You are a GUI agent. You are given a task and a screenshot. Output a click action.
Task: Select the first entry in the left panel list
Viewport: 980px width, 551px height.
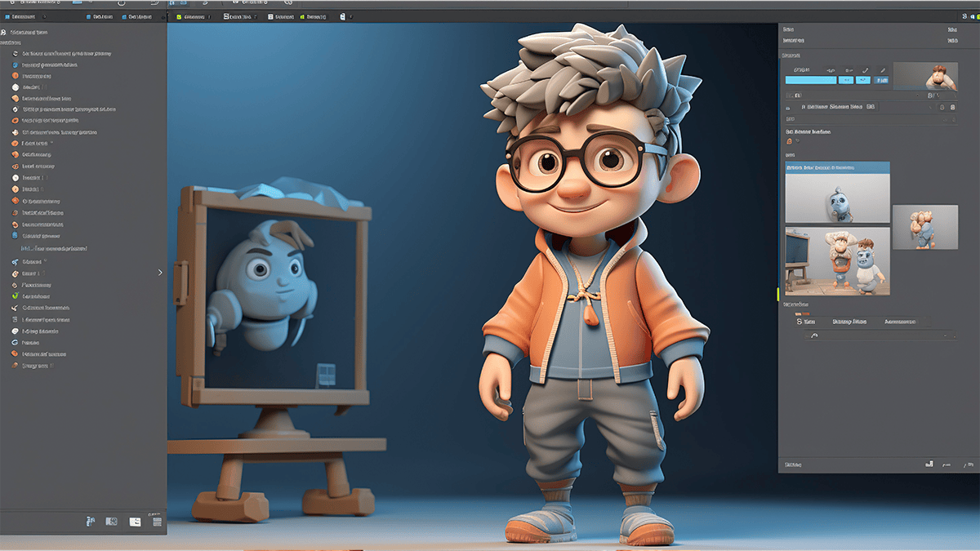[61, 53]
